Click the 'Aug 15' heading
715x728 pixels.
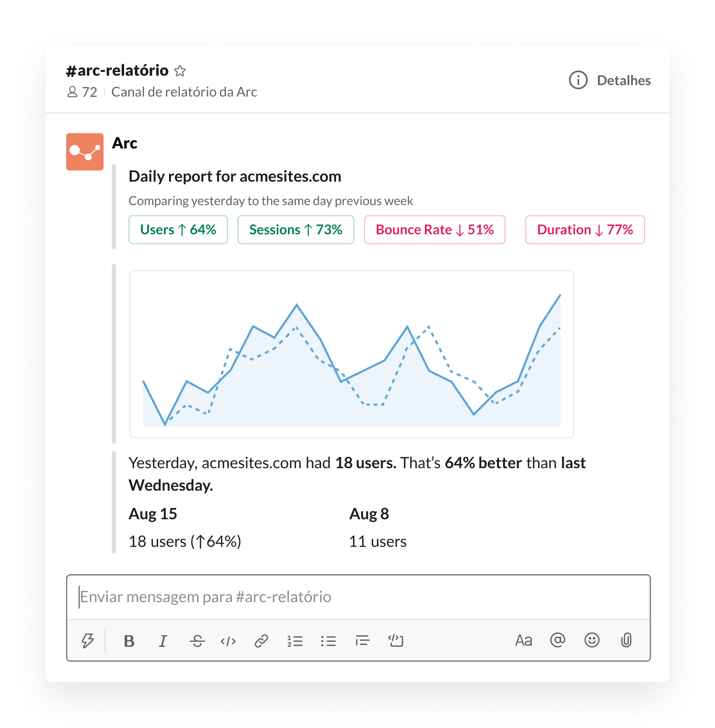pos(153,514)
